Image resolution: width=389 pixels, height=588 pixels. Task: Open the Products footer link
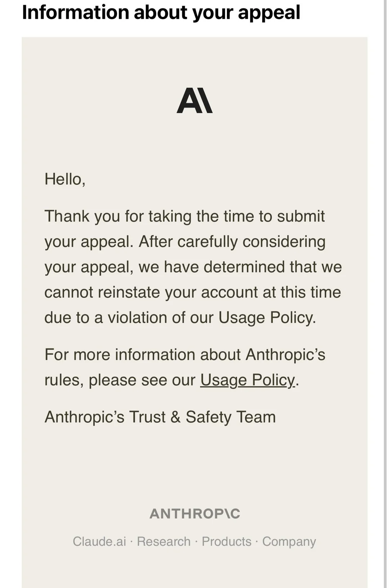pyautogui.click(x=227, y=541)
